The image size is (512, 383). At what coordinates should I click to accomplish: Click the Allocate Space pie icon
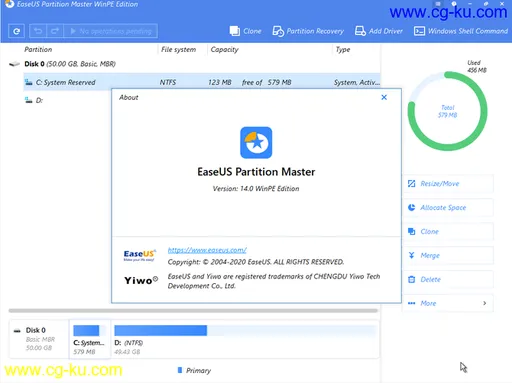pyautogui.click(x=412, y=208)
